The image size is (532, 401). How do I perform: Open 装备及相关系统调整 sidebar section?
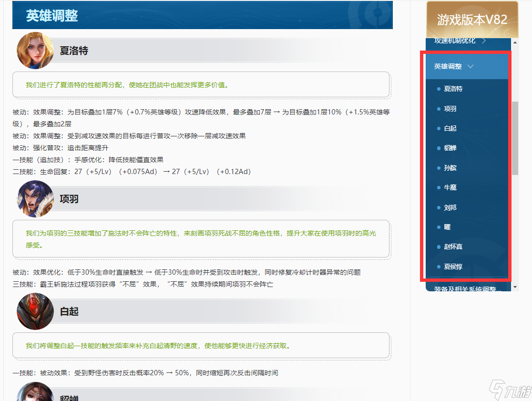tap(468, 288)
